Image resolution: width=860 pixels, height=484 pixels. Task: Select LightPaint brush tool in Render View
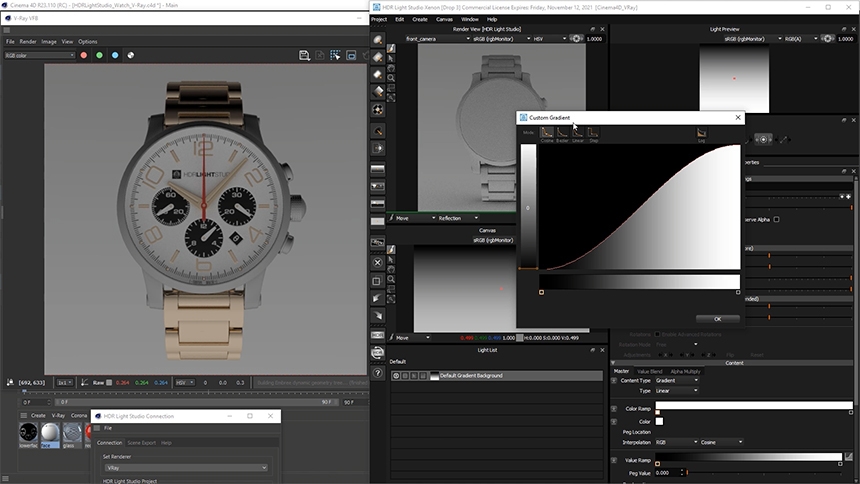pyautogui.click(x=391, y=49)
